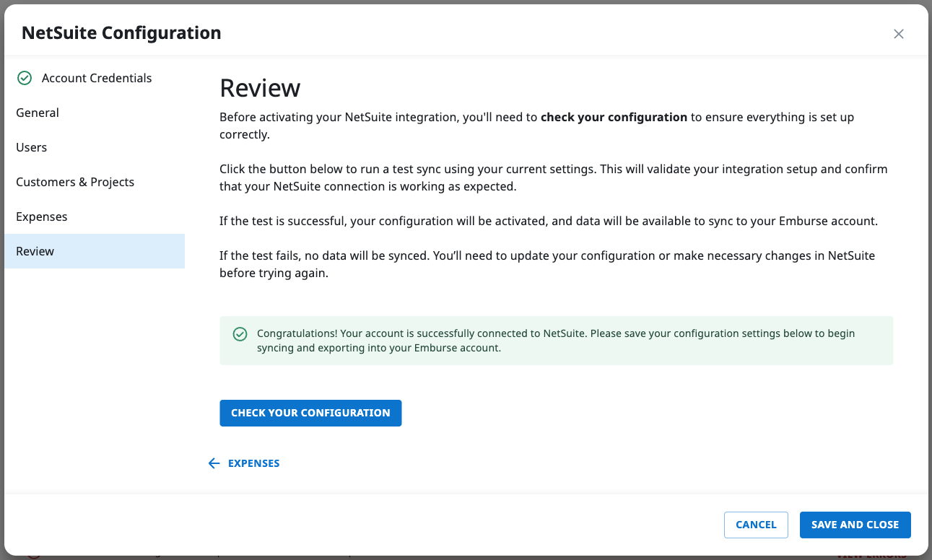Click the NetSuite Configuration title
The width and height of the screenshot is (932, 560).
pos(121,33)
